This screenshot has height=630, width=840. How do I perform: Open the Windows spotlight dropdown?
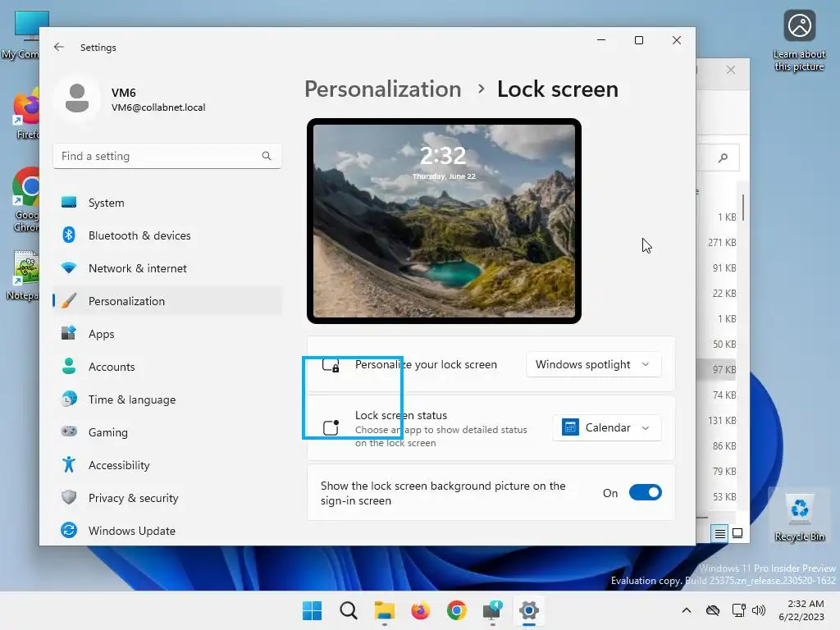tap(594, 364)
